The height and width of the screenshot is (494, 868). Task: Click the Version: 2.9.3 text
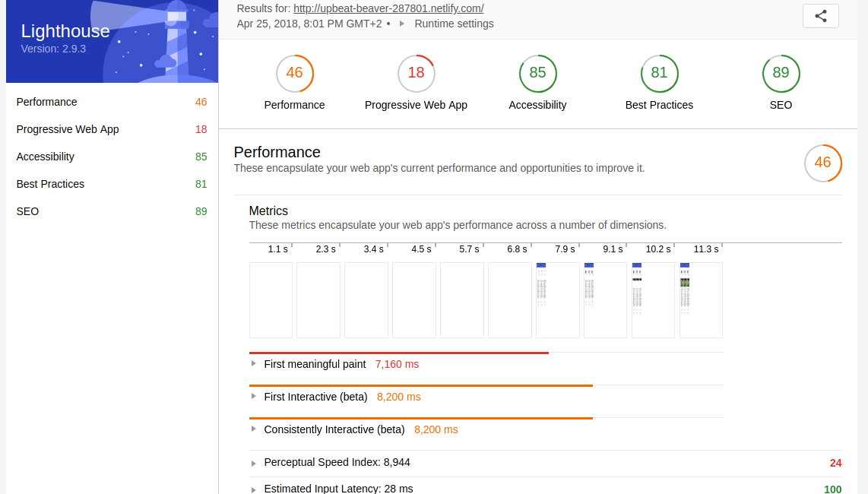pos(53,49)
